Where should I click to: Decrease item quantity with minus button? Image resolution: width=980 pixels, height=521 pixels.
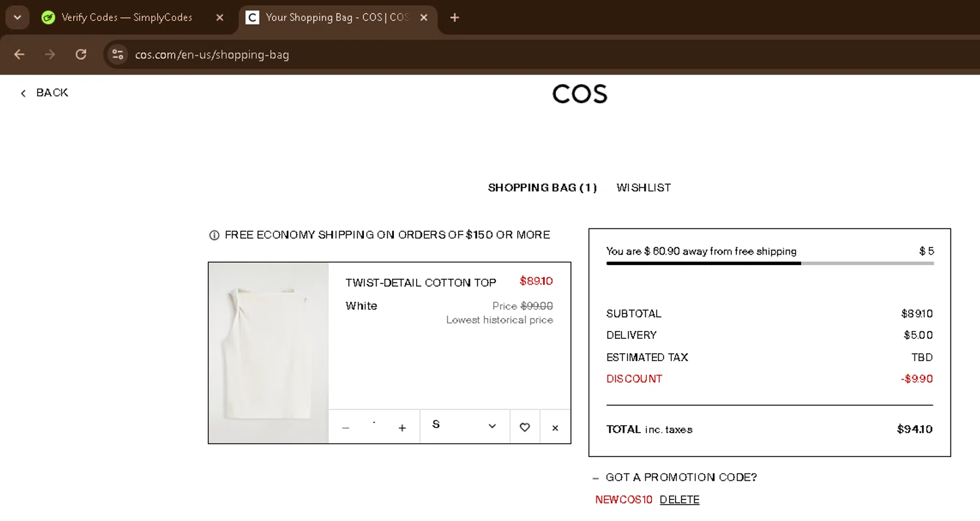[346, 428]
